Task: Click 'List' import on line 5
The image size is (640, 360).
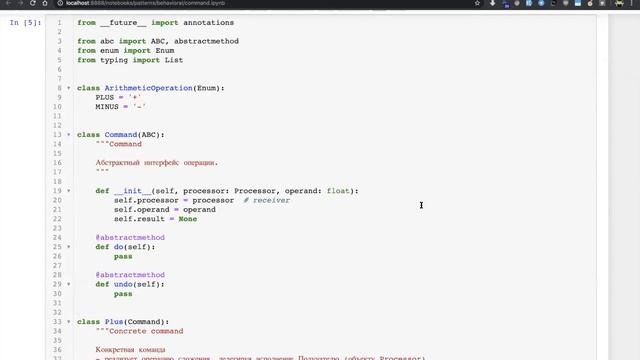Action: coord(174,60)
